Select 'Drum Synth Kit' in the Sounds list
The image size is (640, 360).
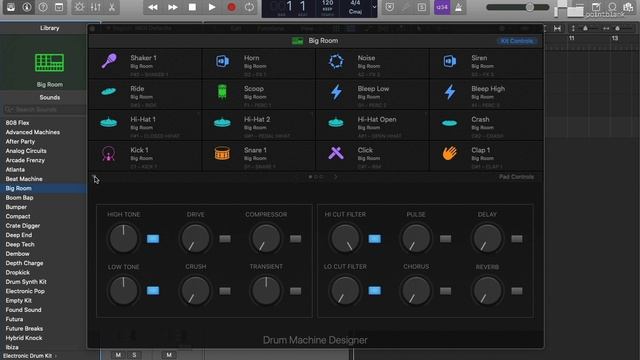[26, 282]
